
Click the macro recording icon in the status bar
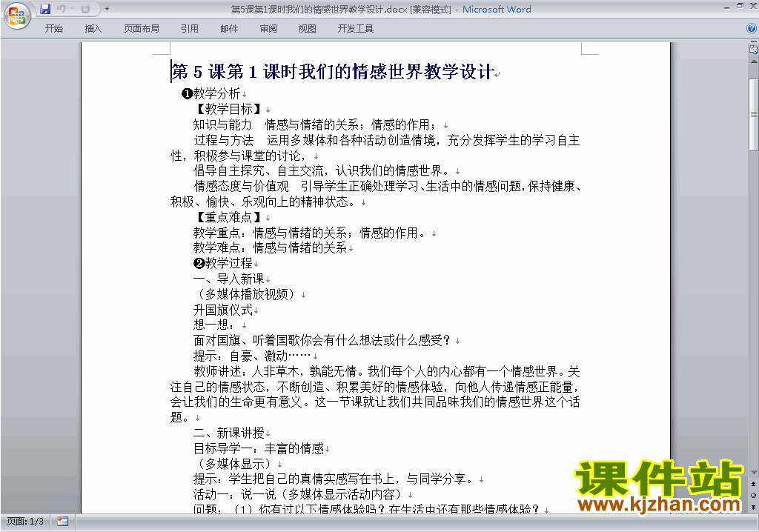(62, 522)
